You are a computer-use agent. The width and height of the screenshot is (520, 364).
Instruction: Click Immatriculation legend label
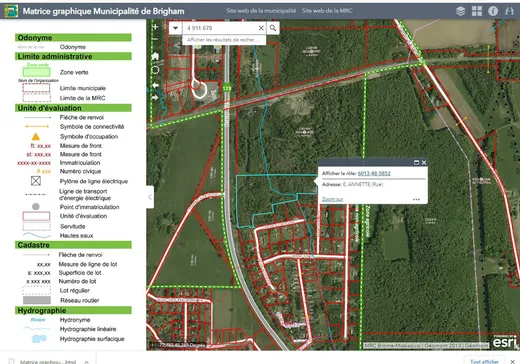coord(80,163)
